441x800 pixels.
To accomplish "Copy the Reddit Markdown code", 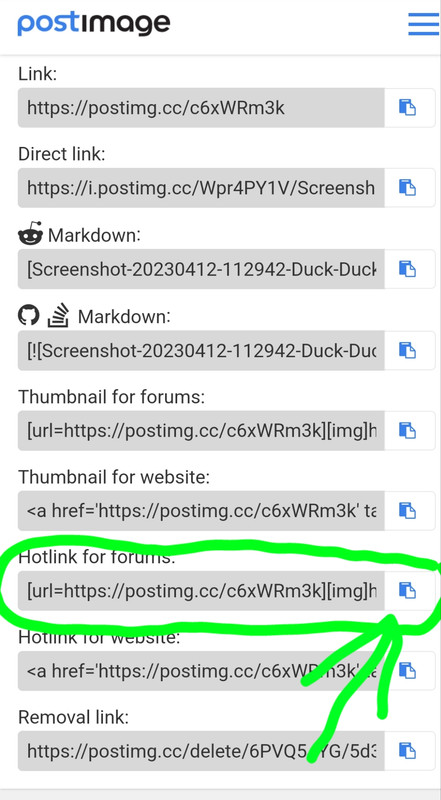I will 409,269.
